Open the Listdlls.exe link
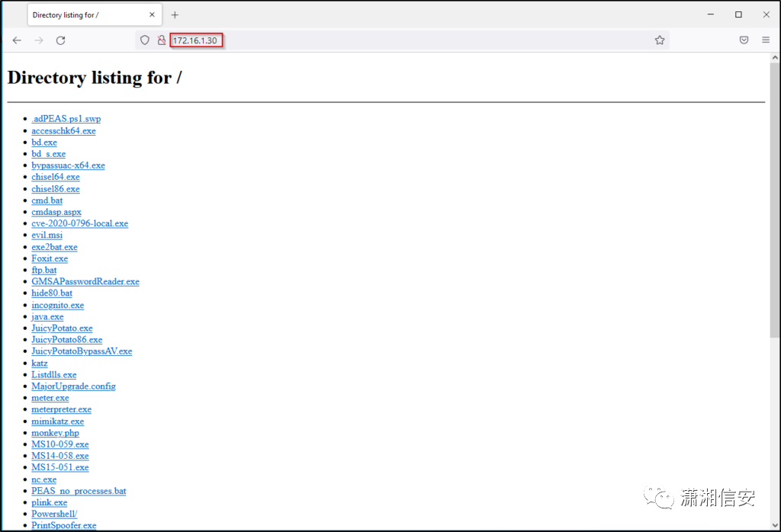This screenshot has height=532, width=781. click(54, 375)
